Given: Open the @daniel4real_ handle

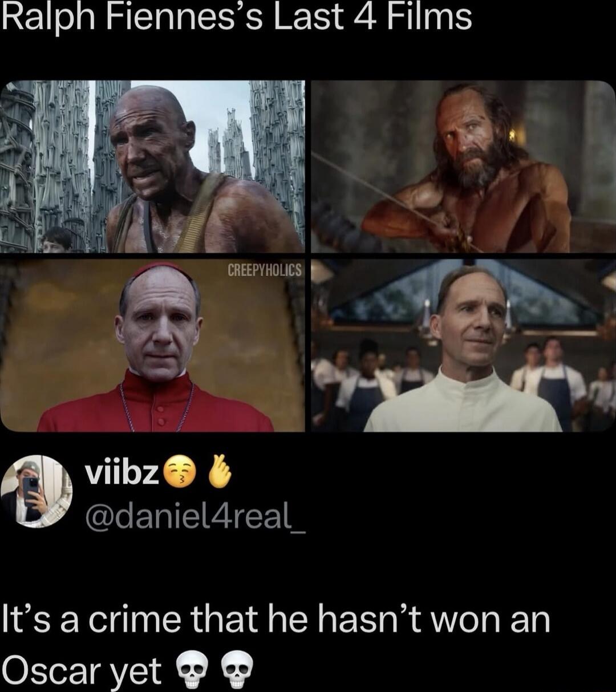Looking at the screenshot, I should [x=195, y=517].
